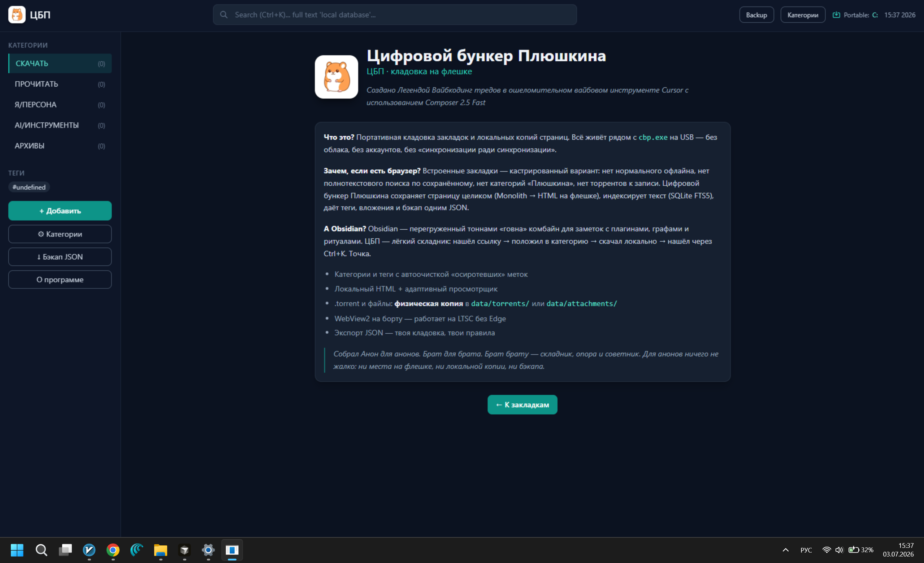Click the search magnifier icon
The width and height of the screenshot is (924, 563).
click(x=224, y=15)
